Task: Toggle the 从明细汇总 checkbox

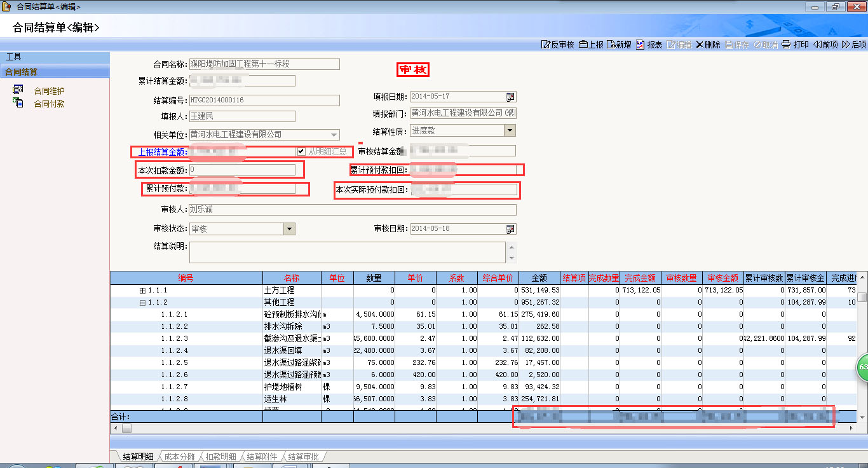Action: point(301,151)
